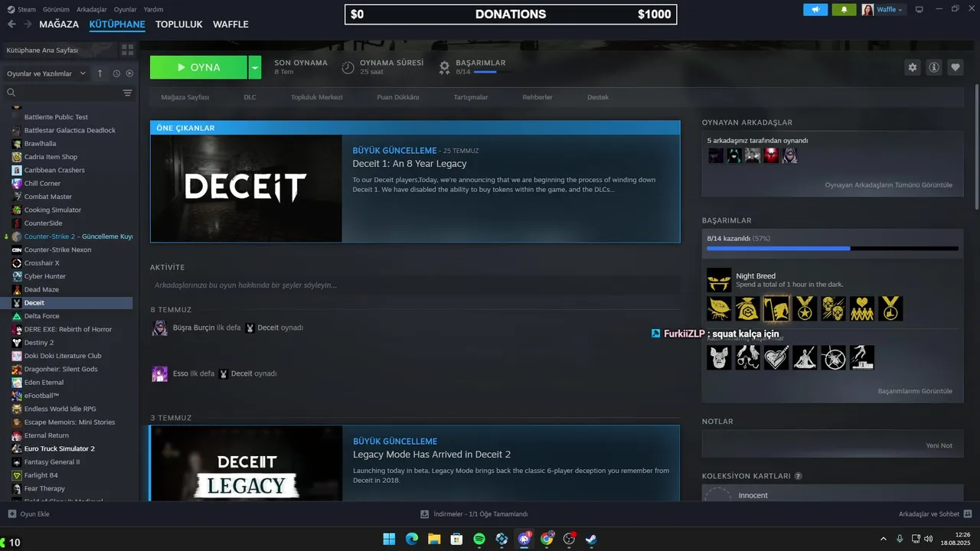Navigate forward with the right arrow
This screenshot has height=551, width=980.
pyautogui.click(x=28, y=24)
